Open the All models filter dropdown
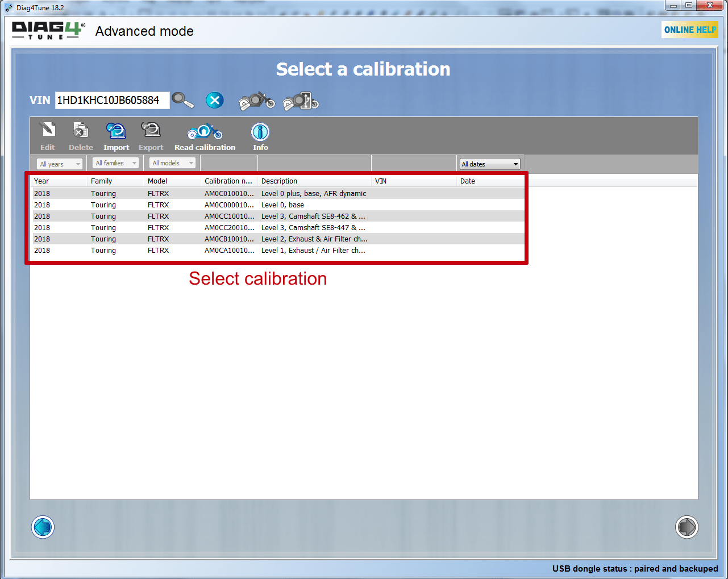This screenshot has width=728, height=579. point(173,163)
